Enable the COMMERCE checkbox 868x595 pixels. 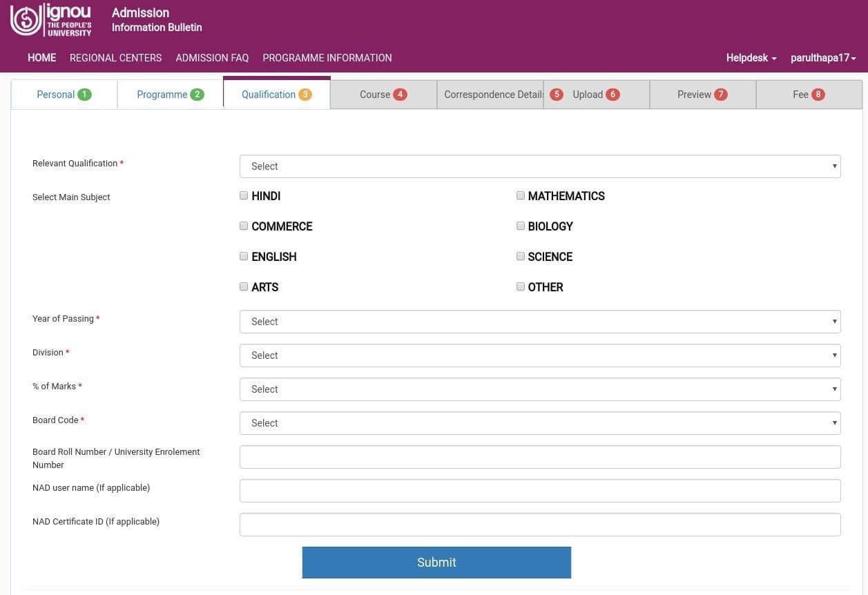(244, 226)
